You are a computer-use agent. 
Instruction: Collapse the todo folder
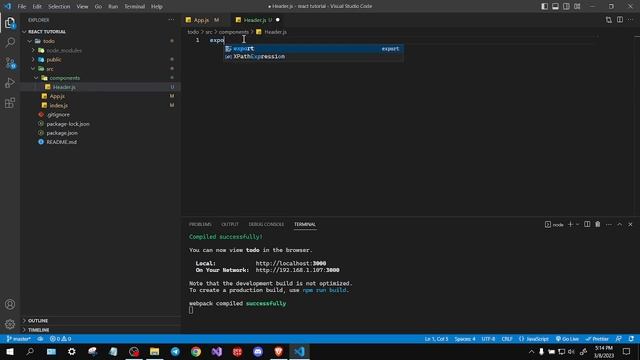coord(49,41)
